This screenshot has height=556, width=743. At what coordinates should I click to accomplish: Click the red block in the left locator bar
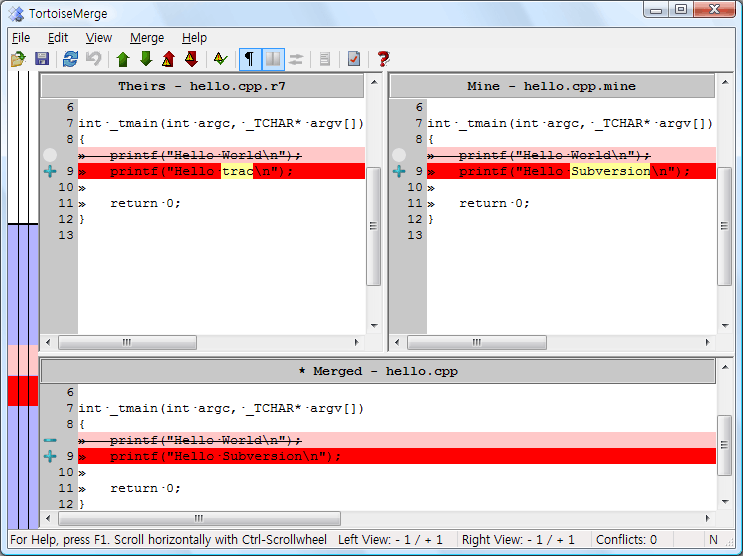[x=22, y=390]
